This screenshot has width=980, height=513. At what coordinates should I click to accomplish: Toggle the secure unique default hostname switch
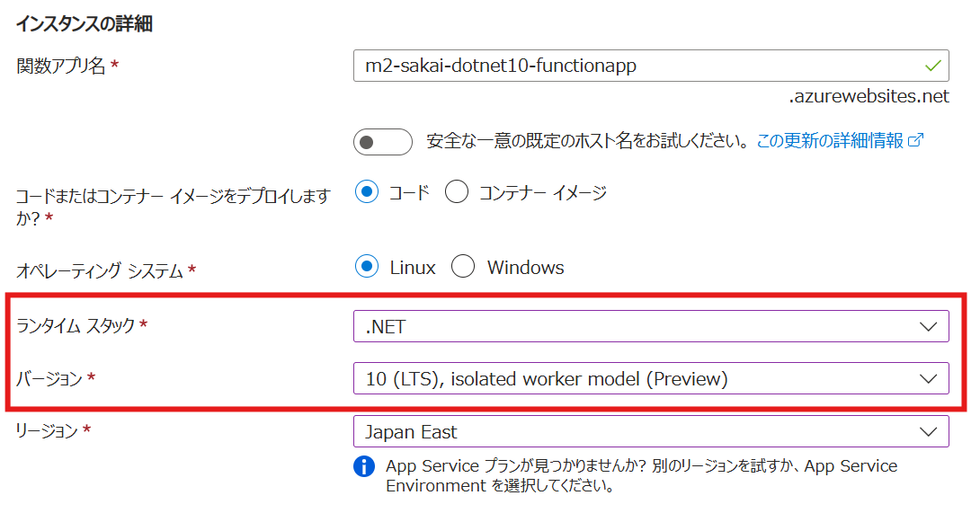(382, 142)
